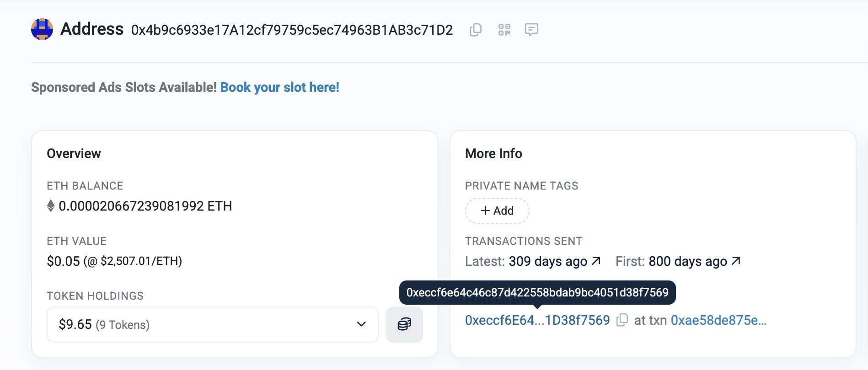Click the Ethereum diamond icon by the balance
Screen dimensions: 868x370
51,206
